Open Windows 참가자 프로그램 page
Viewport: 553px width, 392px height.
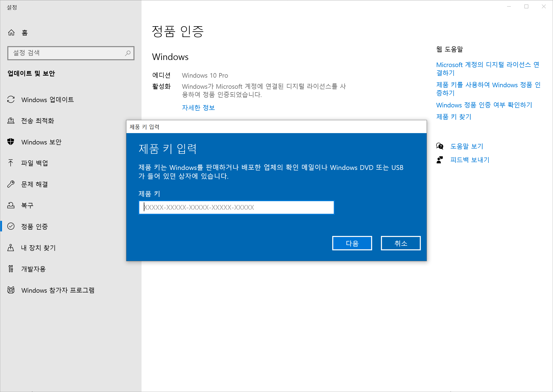point(71,290)
